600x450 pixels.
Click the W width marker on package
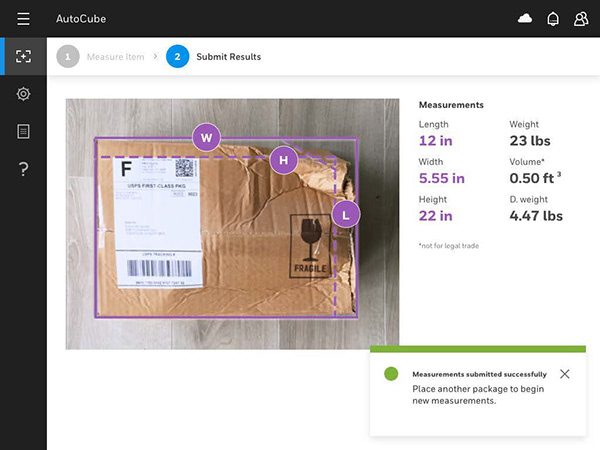[x=207, y=137]
